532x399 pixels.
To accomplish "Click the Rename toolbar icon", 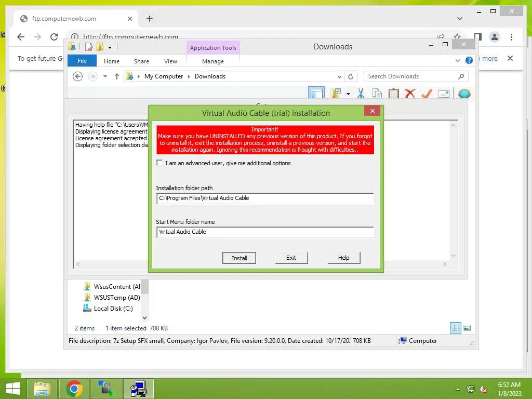I will tap(444, 94).
